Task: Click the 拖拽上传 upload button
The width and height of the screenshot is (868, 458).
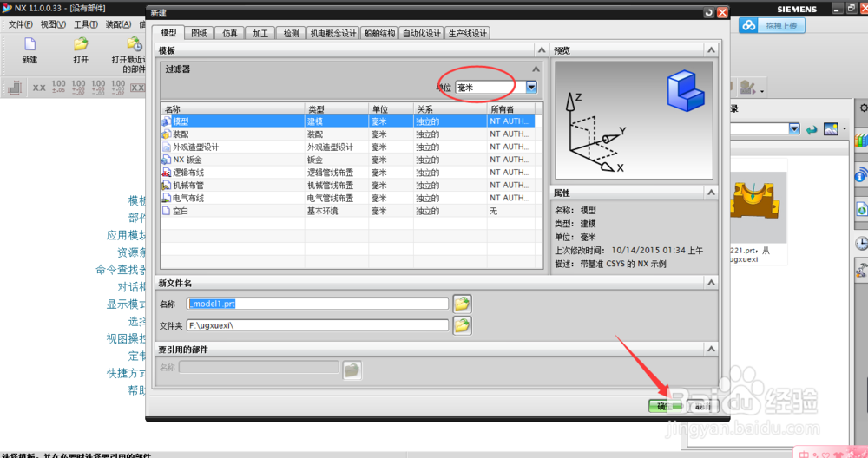Action: coord(772,25)
